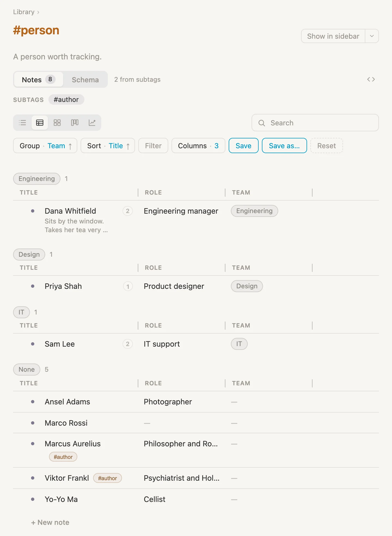Click the search magnifier icon
The width and height of the screenshot is (392, 536).
point(262,123)
